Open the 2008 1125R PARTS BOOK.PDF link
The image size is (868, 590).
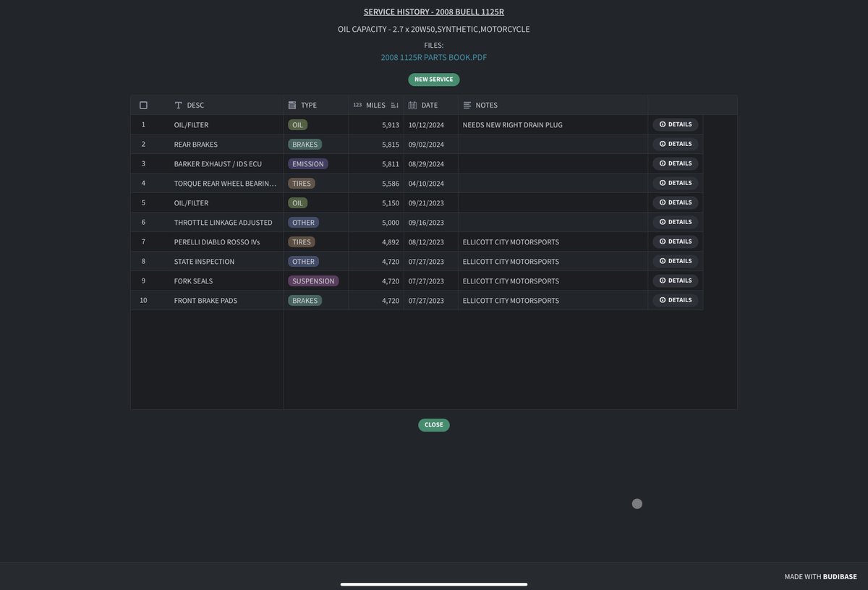(x=434, y=56)
